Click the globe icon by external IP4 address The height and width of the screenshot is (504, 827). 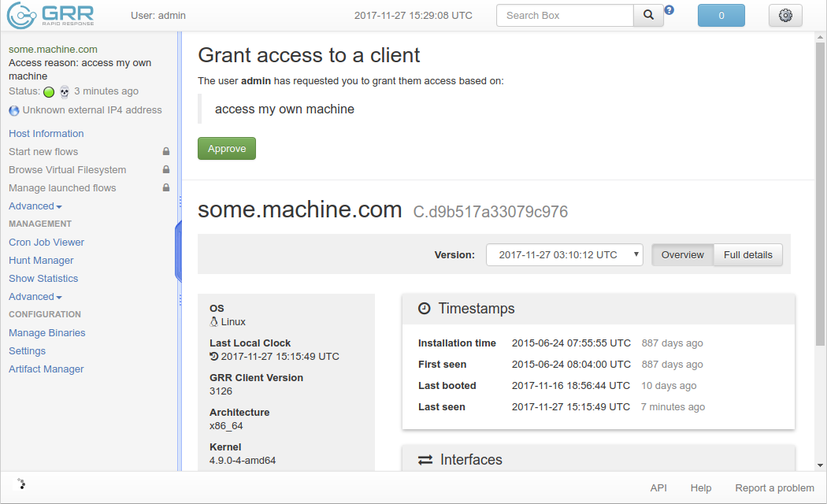(14, 111)
